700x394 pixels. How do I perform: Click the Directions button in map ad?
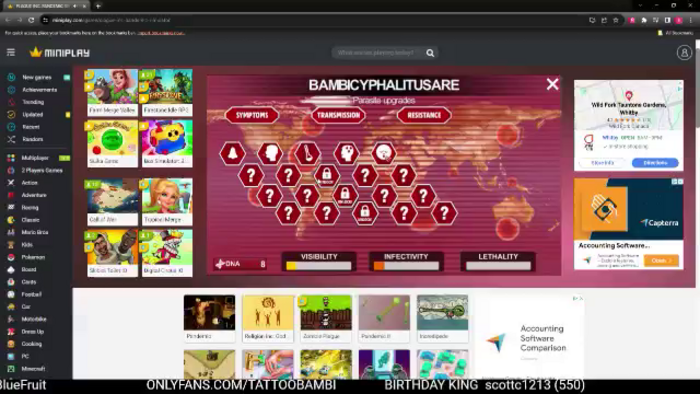click(x=655, y=163)
